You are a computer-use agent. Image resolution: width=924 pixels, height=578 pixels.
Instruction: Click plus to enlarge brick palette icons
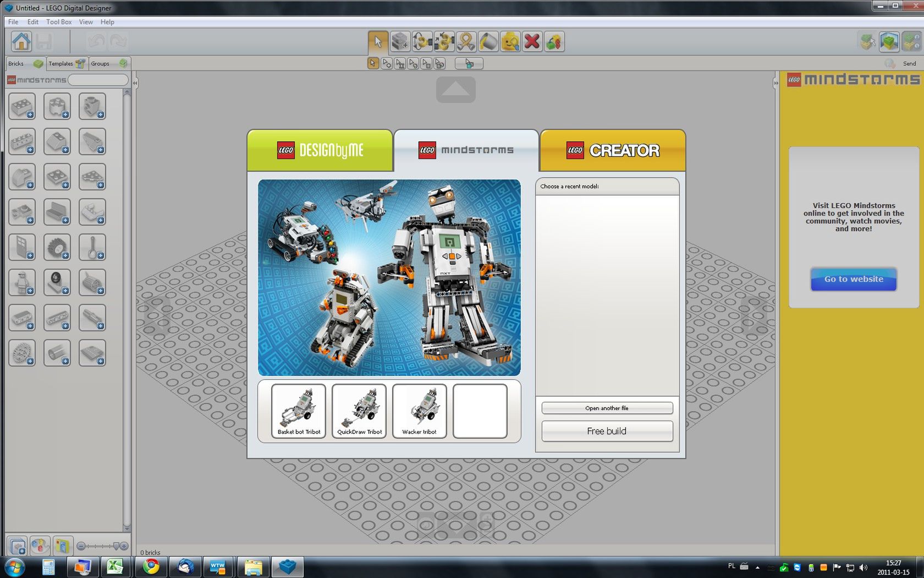click(x=124, y=546)
